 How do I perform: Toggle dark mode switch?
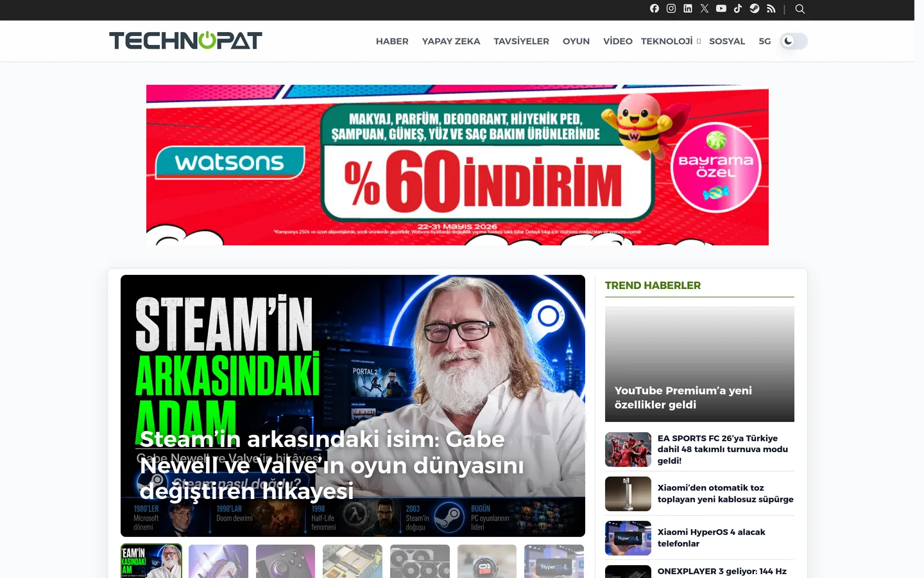click(x=794, y=41)
